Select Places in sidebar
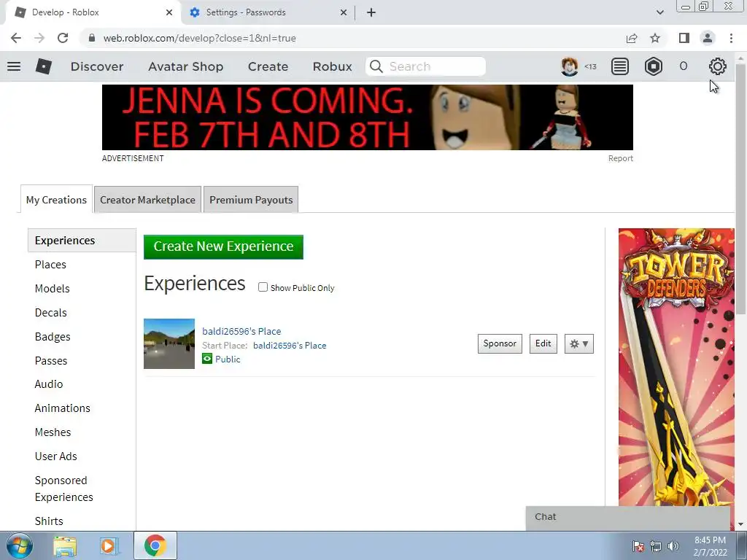 click(50, 264)
